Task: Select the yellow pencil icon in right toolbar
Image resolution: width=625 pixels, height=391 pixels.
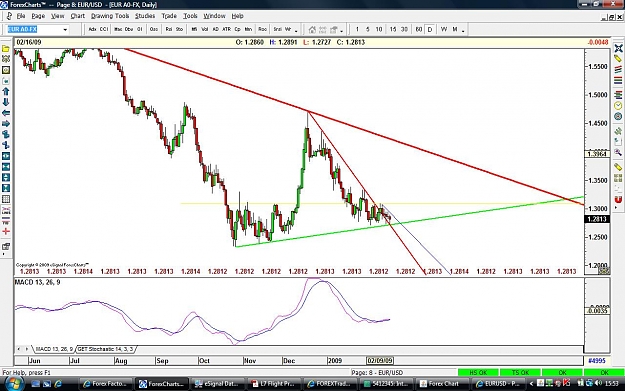Action: click(618, 59)
